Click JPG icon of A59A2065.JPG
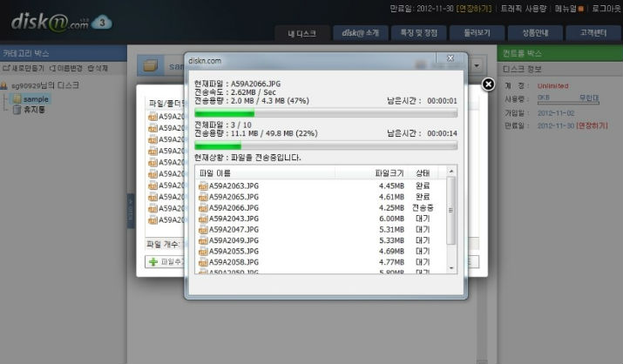 click(203, 197)
